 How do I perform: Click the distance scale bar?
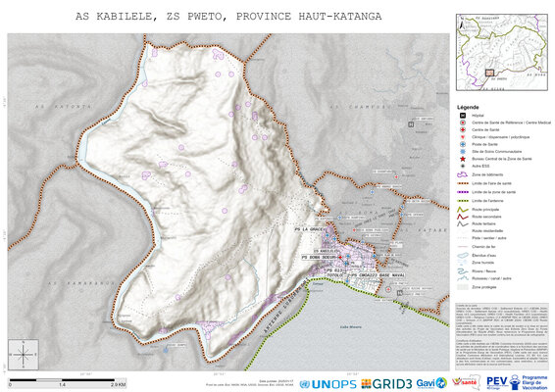pos(67,382)
